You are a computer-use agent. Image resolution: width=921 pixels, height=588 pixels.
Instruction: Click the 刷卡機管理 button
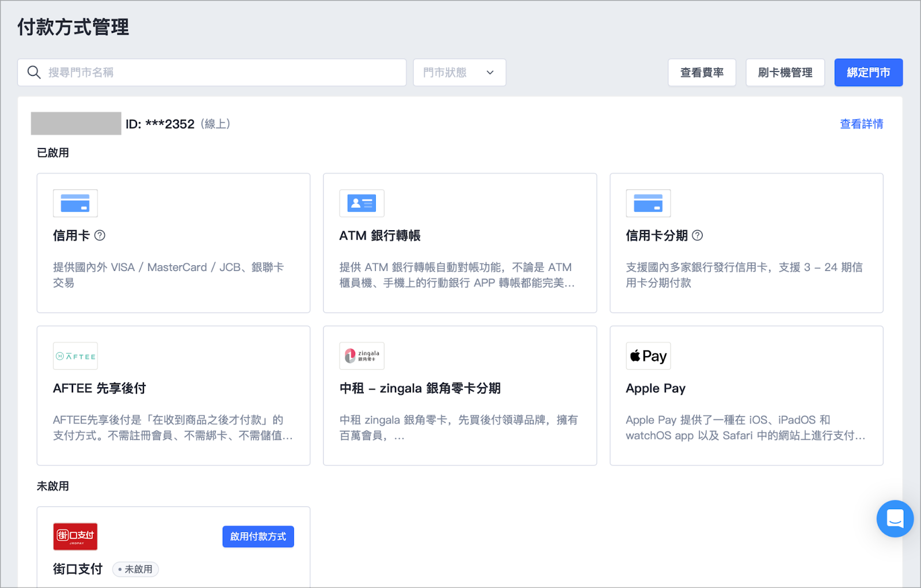pos(785,72)
